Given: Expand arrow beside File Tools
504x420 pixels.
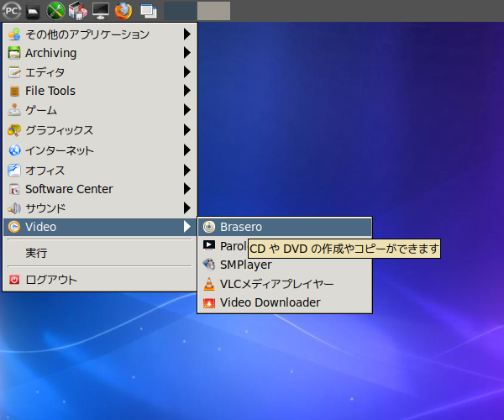Looking at the screenshot, I should [x=187, y=91].
